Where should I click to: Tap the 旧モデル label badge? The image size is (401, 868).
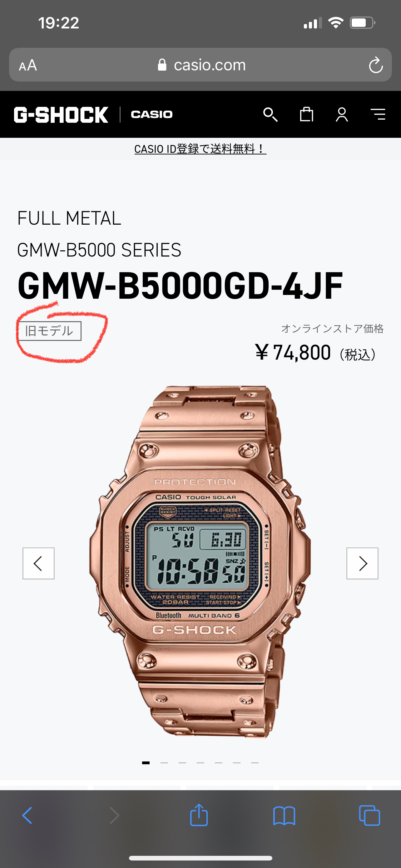pyautogui.click(x=49, y=331)
